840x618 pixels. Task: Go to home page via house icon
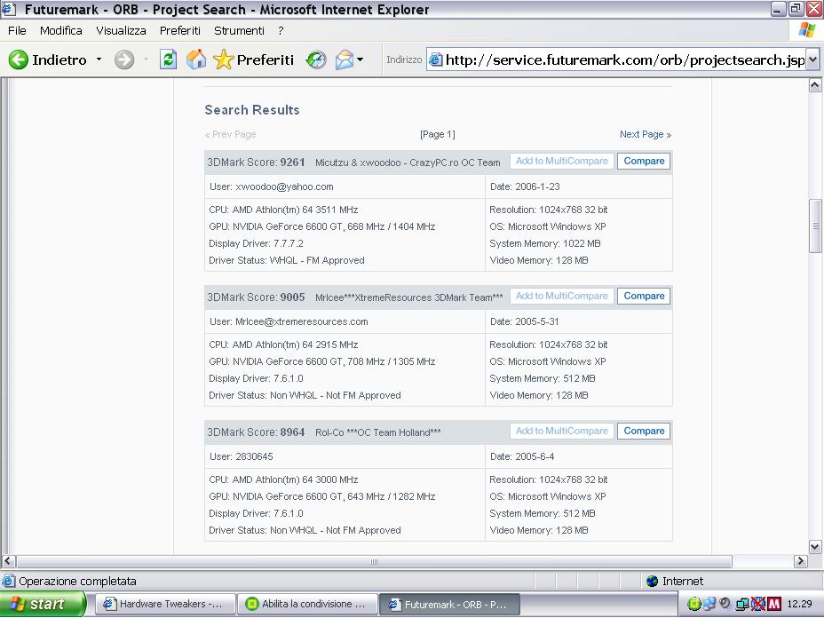coord(196,59)
